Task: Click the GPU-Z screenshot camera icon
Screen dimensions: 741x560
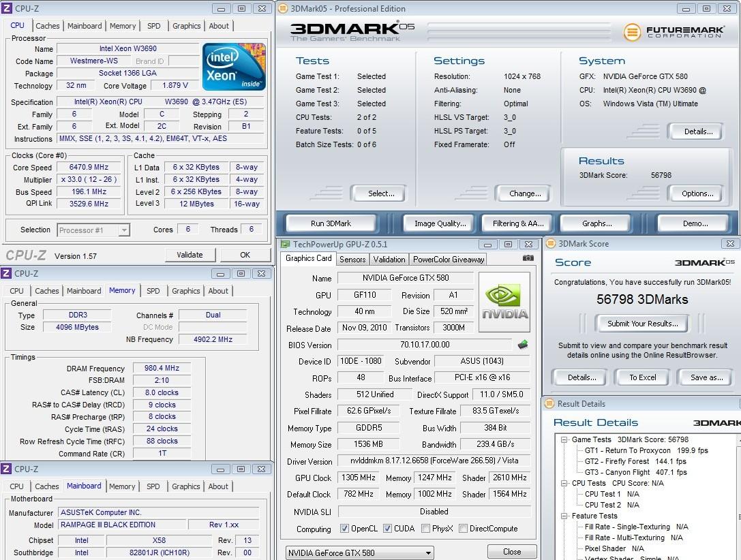Action: coord(528,258)
